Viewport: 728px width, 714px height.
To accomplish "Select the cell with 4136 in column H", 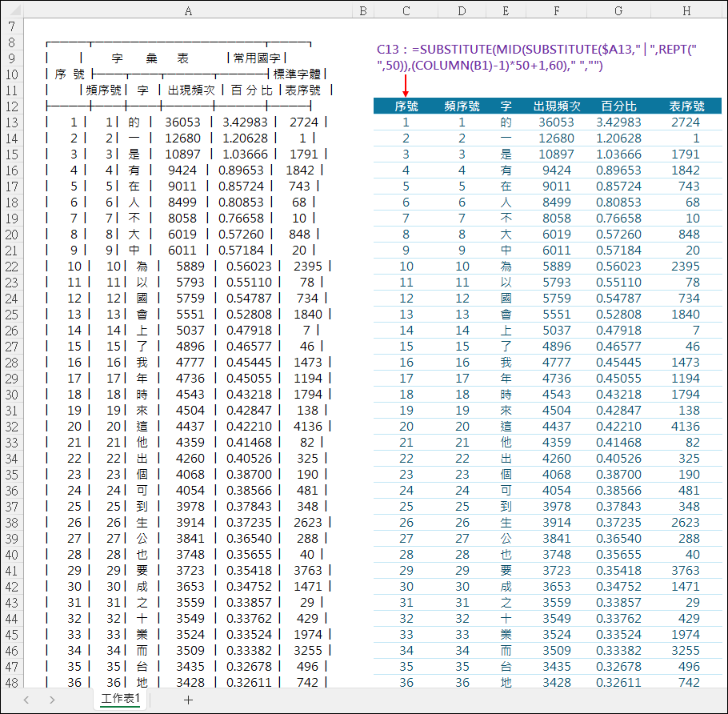I will 686,427.
